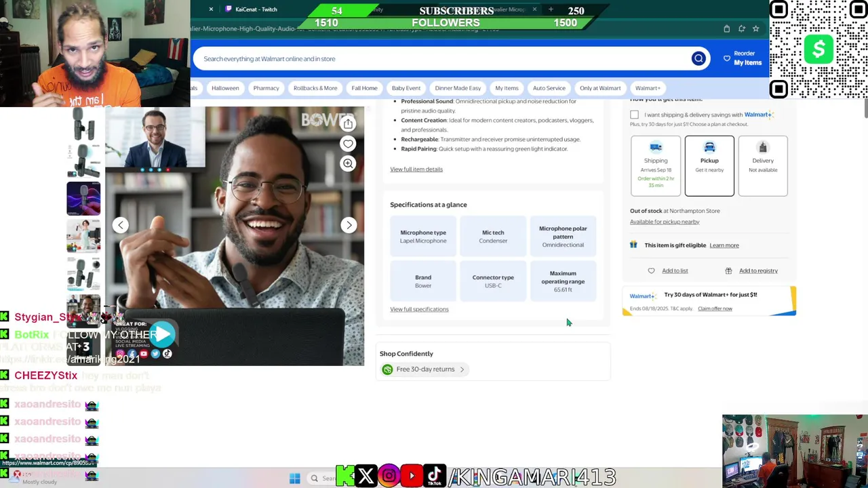Screen dimensions: 868x488
Task: Open the Halloween category pill
Action: 225,88
